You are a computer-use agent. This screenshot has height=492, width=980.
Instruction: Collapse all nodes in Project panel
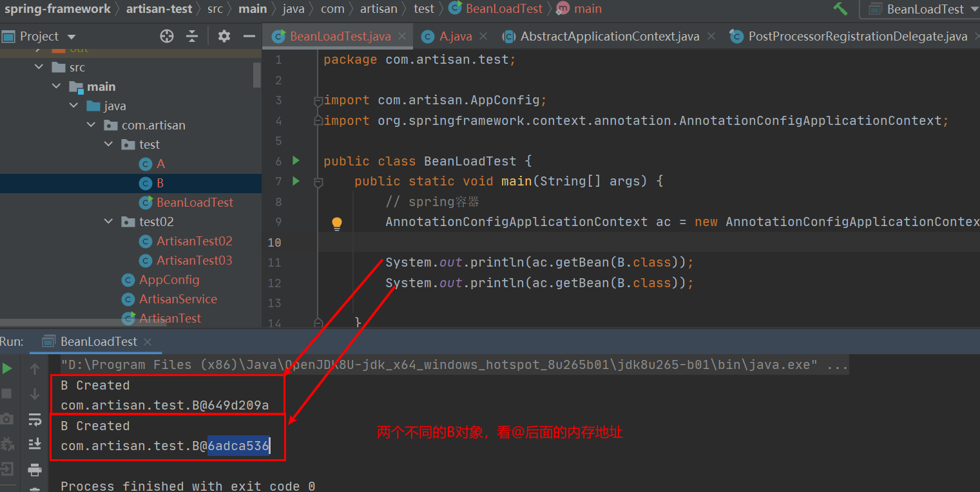(x=192, y=36)
